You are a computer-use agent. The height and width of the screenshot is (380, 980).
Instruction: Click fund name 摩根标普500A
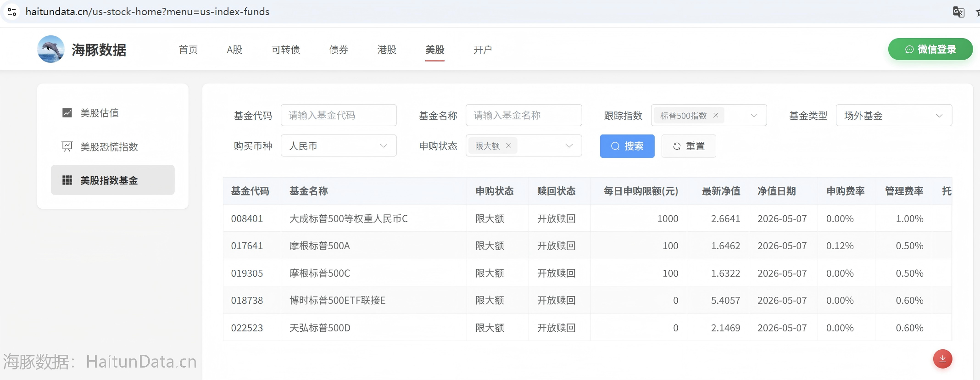pos(320,246)
